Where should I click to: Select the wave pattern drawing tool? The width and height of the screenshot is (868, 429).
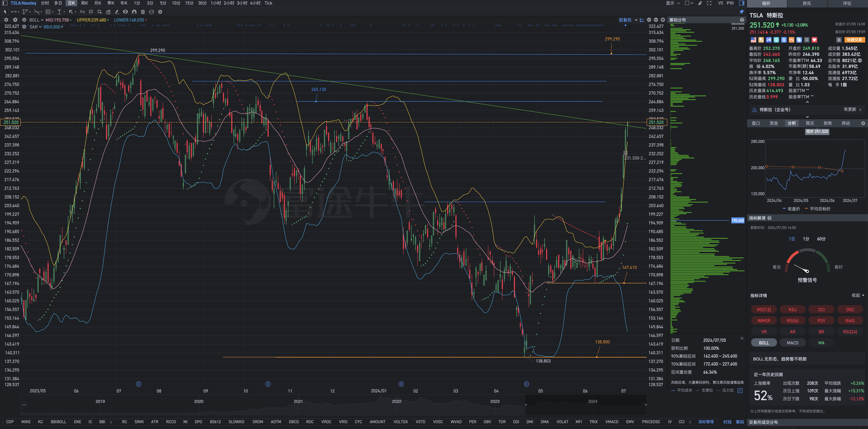tap(36, 12)
